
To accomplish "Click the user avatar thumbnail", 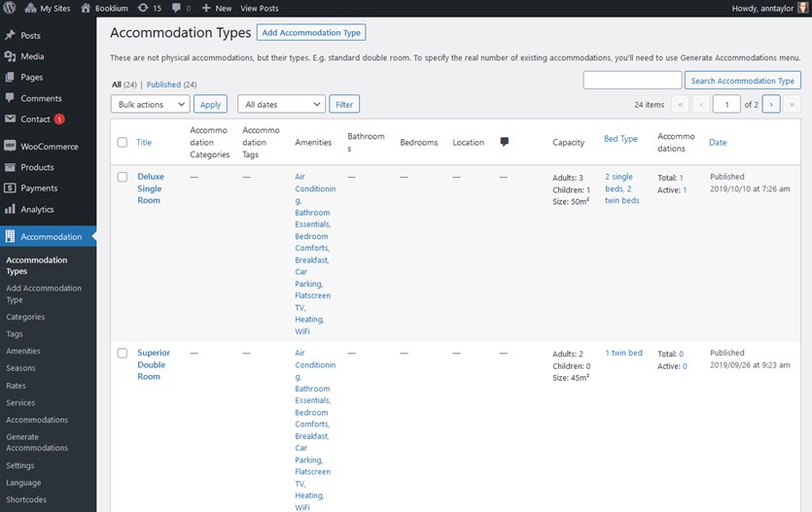I will pyautogui.click(x=802, y=8).
